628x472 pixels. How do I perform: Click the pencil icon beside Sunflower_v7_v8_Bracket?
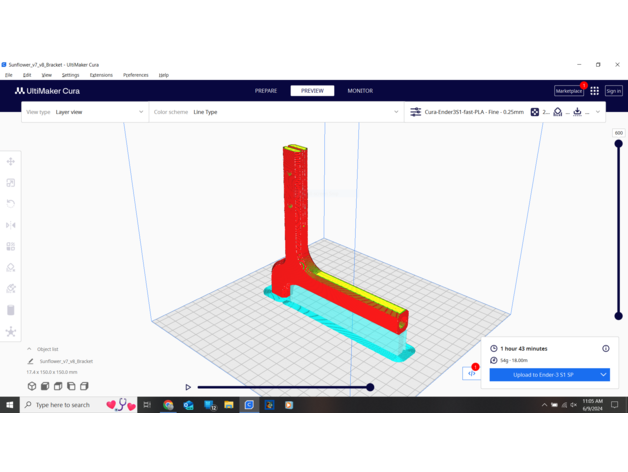[31, 361]
